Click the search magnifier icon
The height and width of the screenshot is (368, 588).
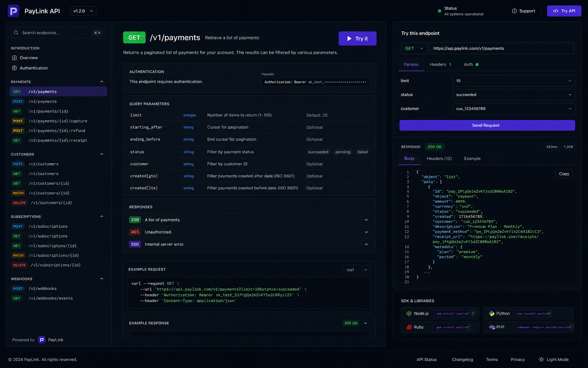pos(16,33)
